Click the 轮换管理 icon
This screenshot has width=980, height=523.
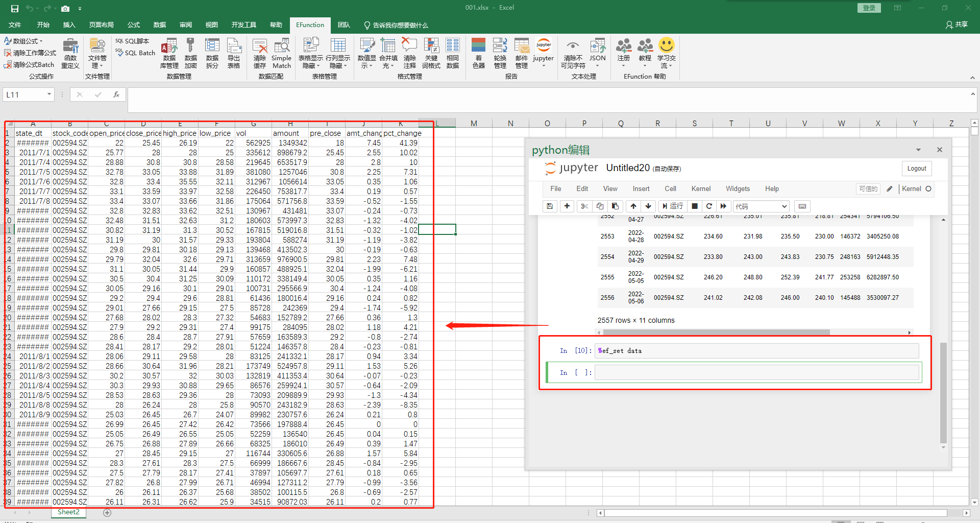[x=500, y=53]
